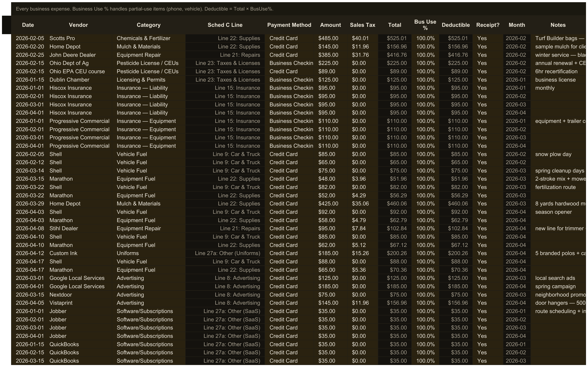The width and height of the screenshot is (588, 367).
Task: Click the Category column header
Action: (x=148, y=25)
